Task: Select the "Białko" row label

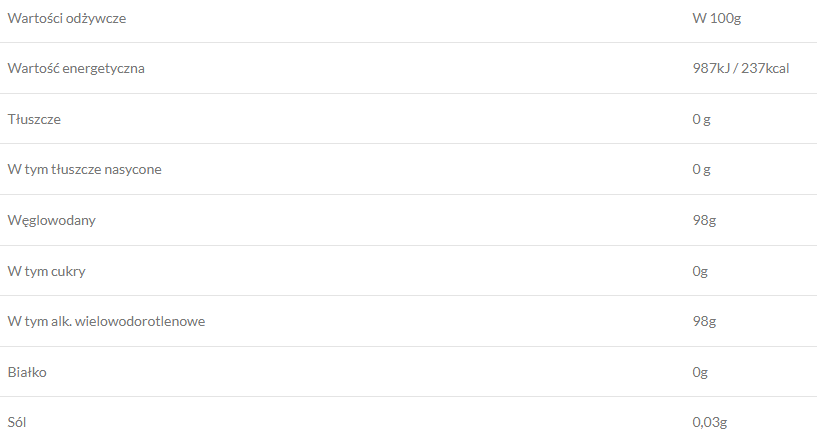Action: click(x=27, y=372)
